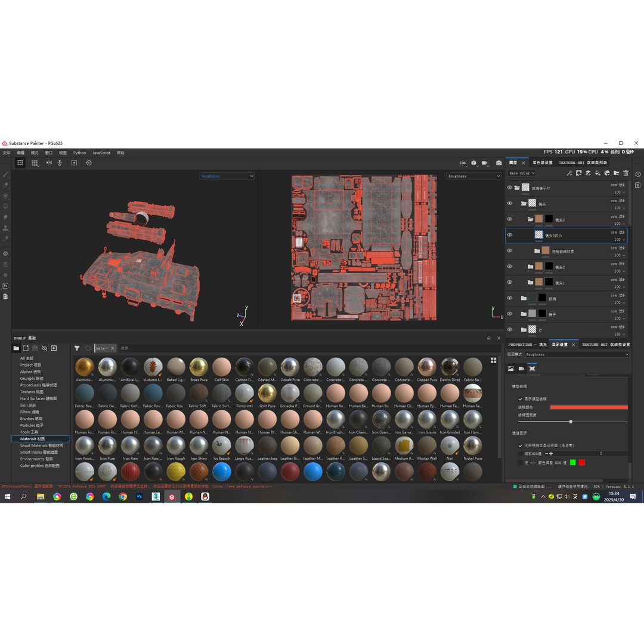Screen dimensions: 644x644
Task: Select the Eraser tool in left toolbar
Action: click(6, 185)
